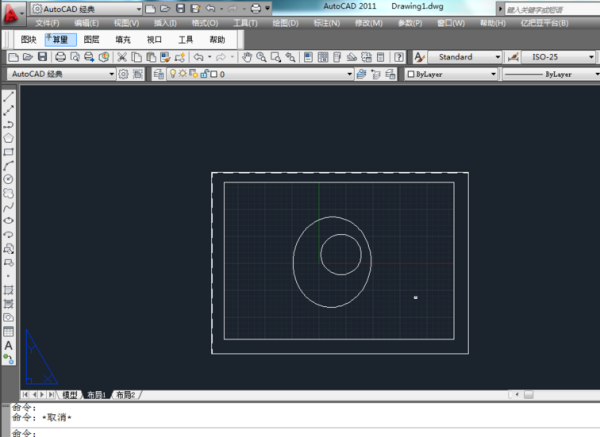Open the Tool Palettes window icon
The height and width of the screenshot is (437, 600).
click(x=337, y=57)
